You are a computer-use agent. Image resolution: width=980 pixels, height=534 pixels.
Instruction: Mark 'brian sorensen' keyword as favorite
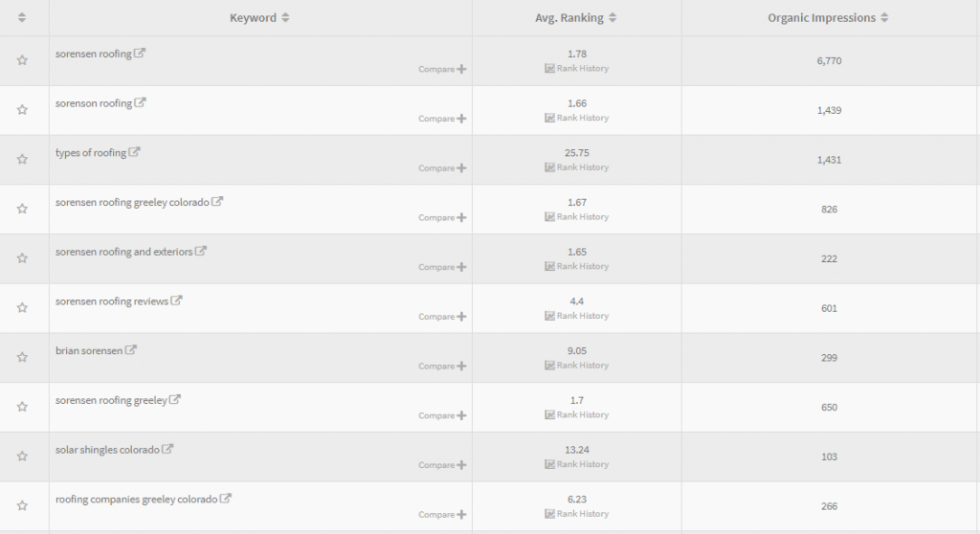(x=23, y=357)
